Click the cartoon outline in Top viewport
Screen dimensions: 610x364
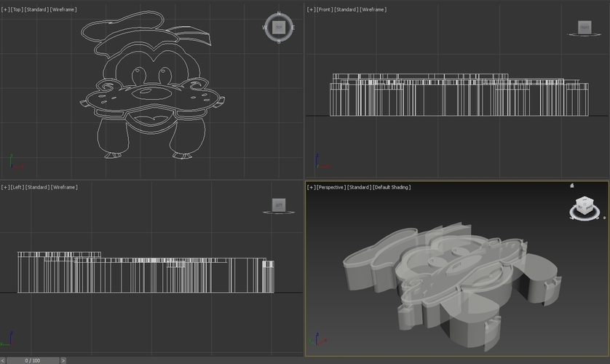tap(151, 84)
